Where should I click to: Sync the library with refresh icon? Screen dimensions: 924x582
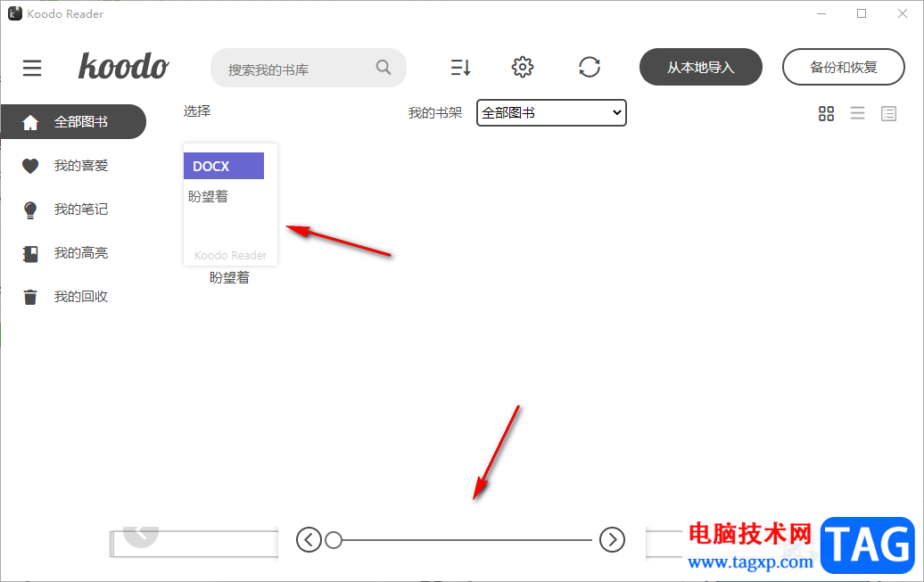click(x=590, y=67)
